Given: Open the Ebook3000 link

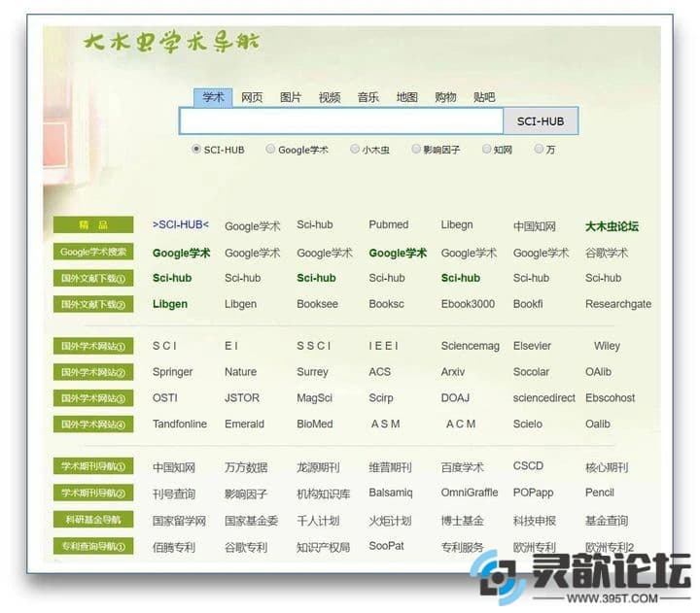Looking at the screenshot, I should [468, 304].
